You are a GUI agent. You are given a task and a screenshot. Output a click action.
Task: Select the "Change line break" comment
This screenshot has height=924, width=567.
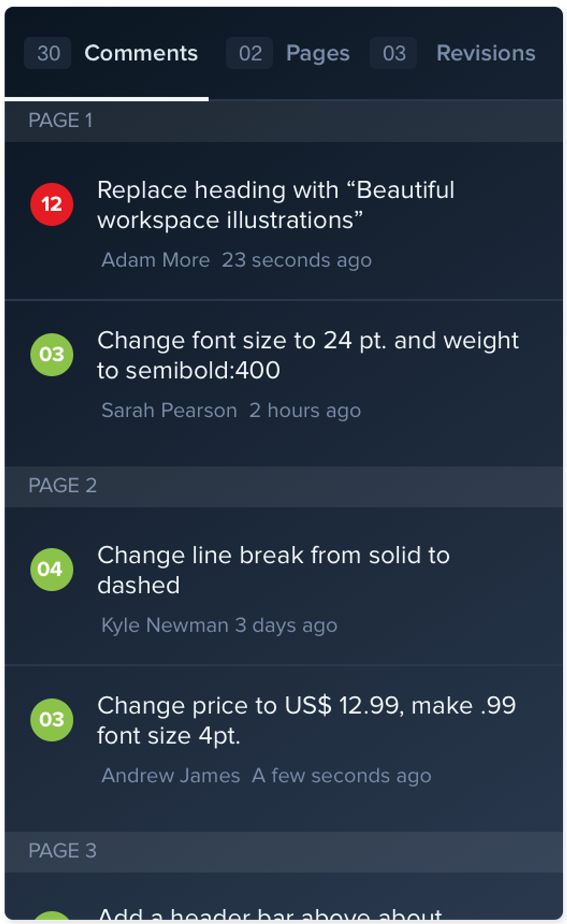273,570
